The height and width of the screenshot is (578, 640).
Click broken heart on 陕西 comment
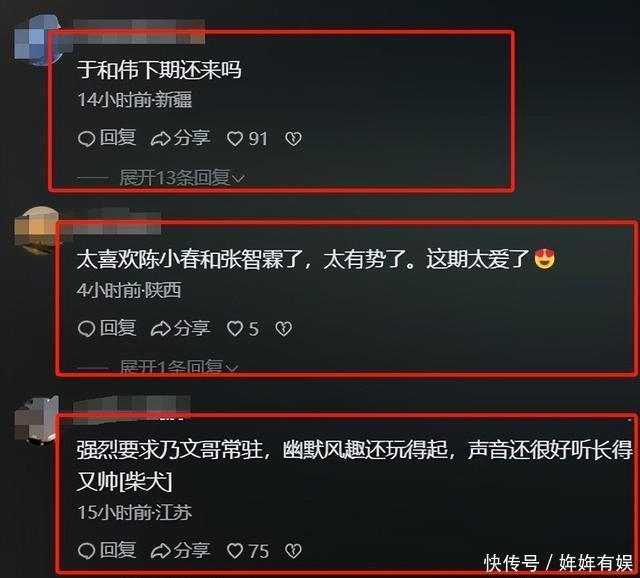[284, 329]
